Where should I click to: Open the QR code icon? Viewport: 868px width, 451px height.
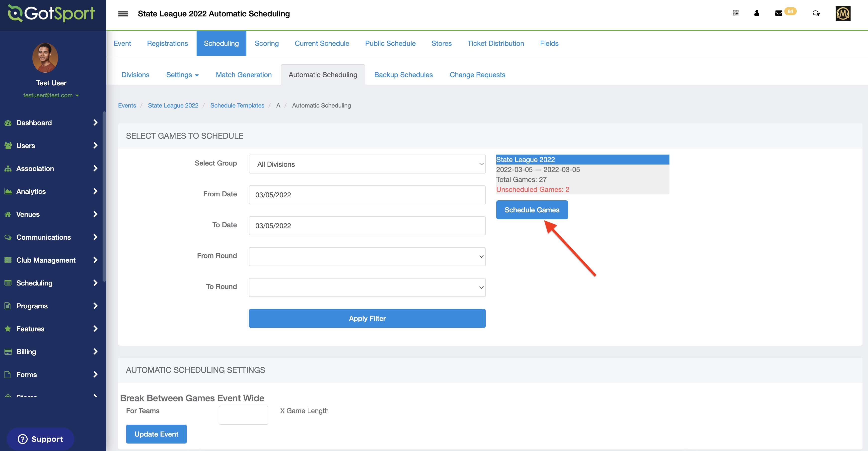coord(735,13)
